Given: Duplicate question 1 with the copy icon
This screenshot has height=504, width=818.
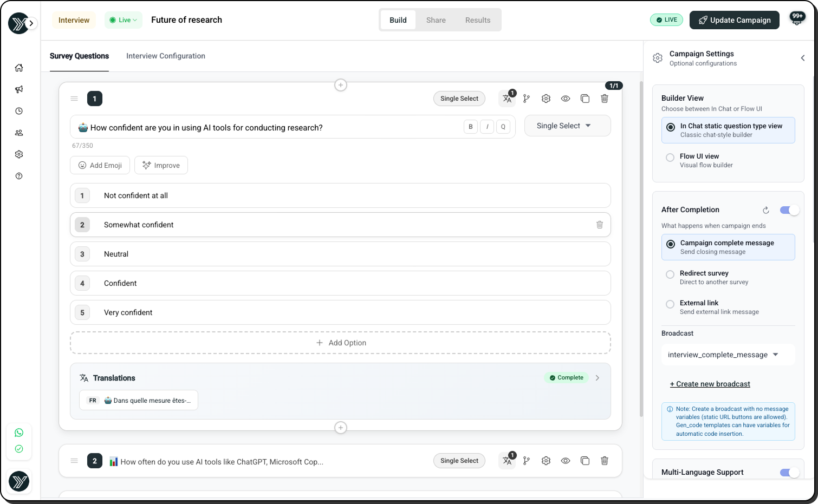Looking at the screenshot, I should pyautogui.click(x=585, y=99).
